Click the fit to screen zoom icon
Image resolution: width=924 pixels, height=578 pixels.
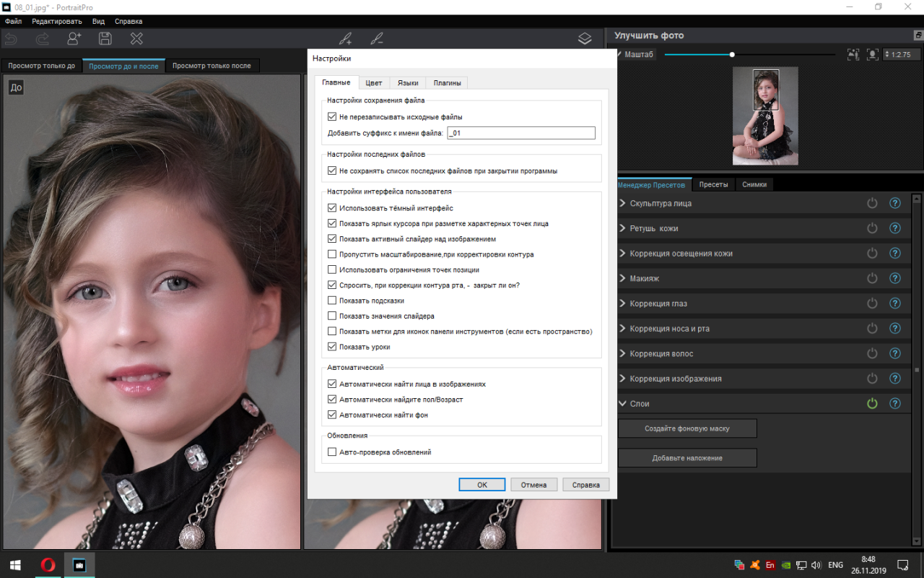tap(853, 54)
